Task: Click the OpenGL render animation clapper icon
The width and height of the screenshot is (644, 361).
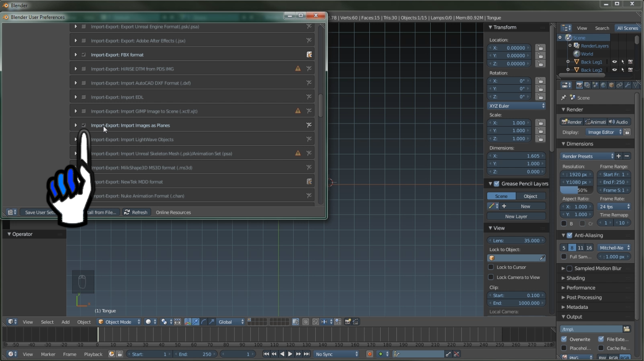Action: point(356,322)
